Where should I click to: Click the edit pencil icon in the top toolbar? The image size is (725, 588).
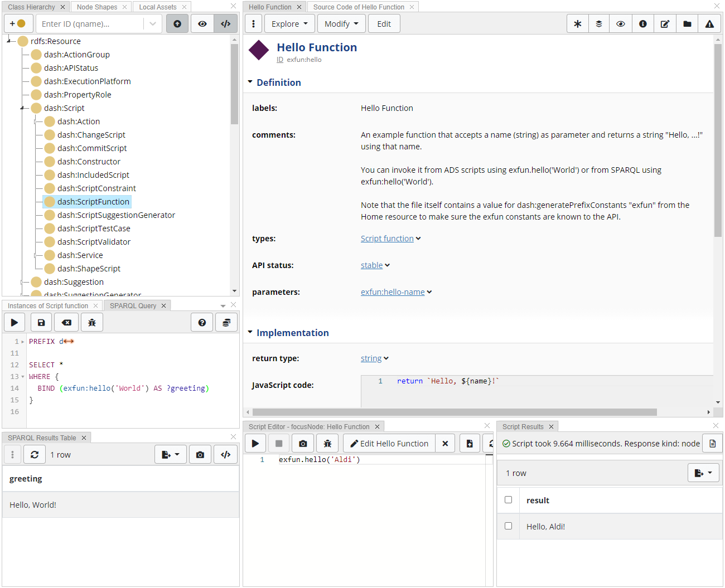[665, 23]
